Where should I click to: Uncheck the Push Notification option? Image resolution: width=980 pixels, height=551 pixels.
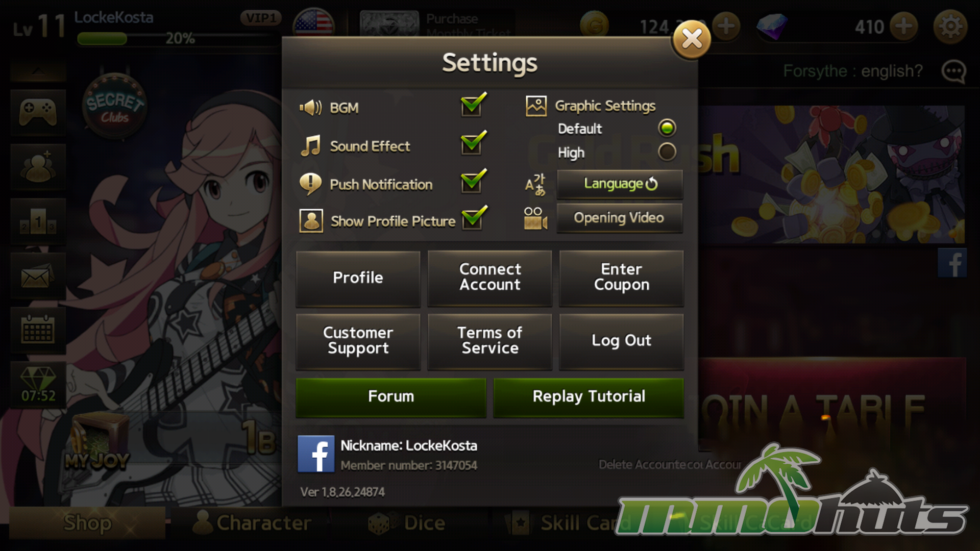pos(473,181)
